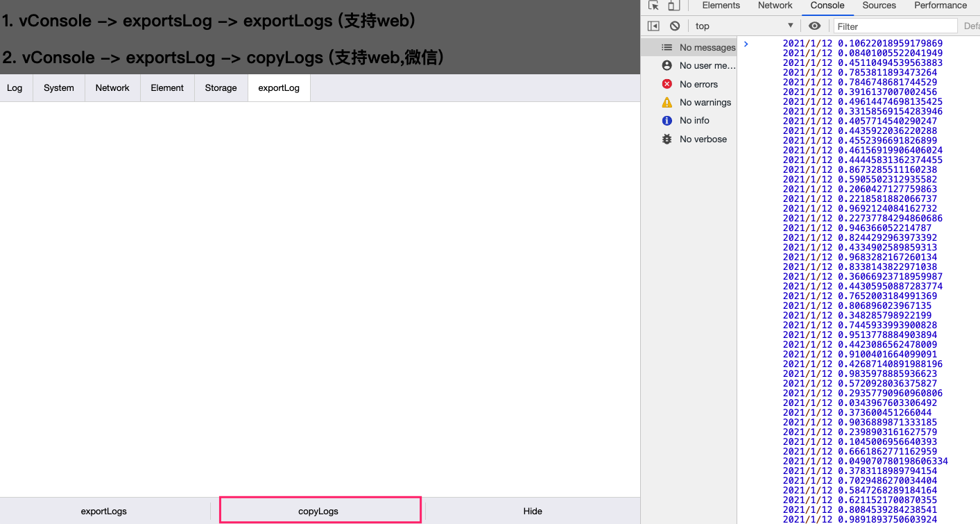Toggle the device toolbar icon

(x=673, y=6)
